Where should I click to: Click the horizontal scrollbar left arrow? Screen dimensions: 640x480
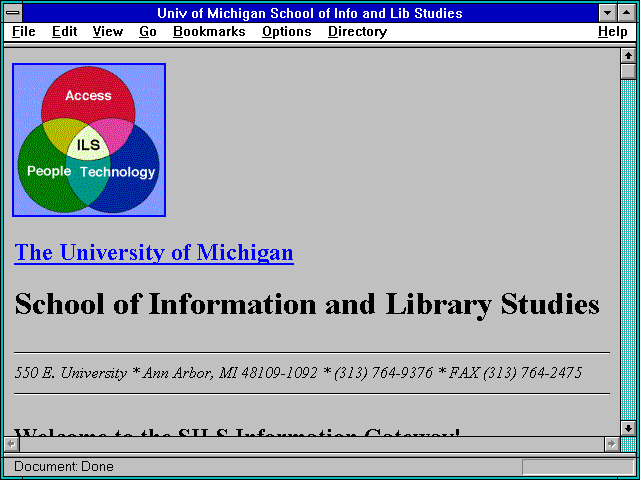pos(12,444)
